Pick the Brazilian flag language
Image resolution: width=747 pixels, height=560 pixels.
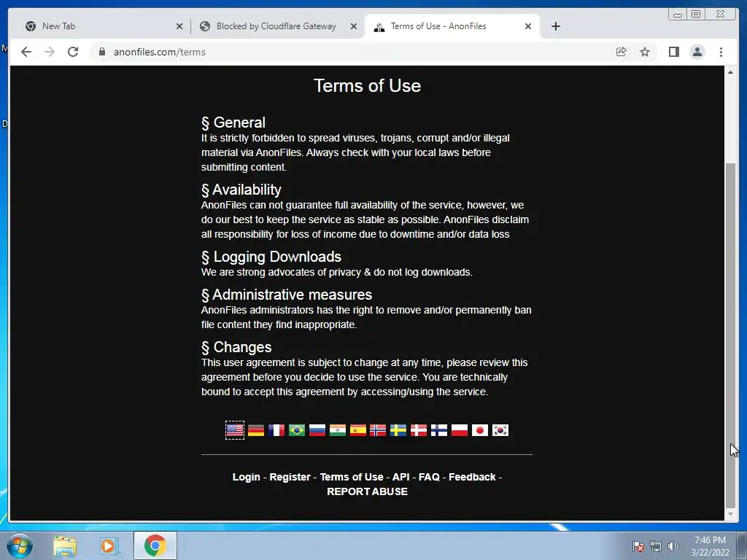click(297, 430)
